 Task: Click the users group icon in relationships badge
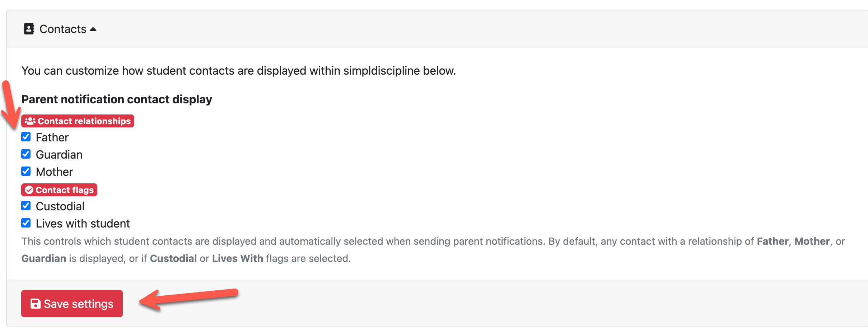pos(30,121)
